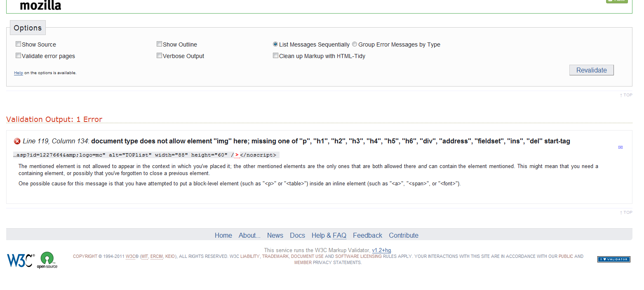Open the W3C logo in the footer
This screenshot has width=644, height=290.
pos(21,260)
